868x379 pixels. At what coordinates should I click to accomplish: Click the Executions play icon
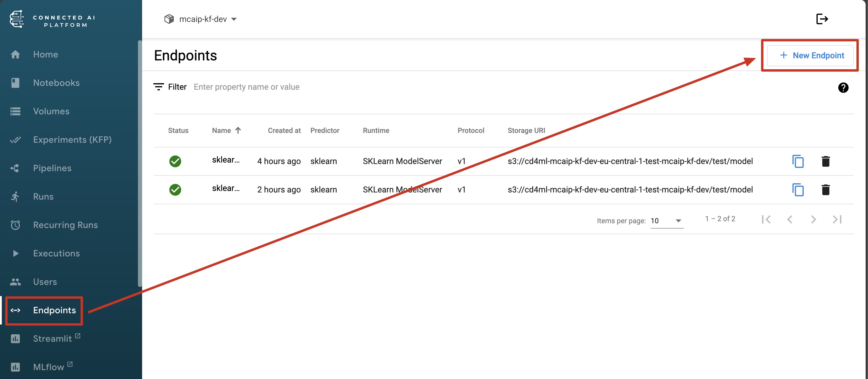point(15,253)
